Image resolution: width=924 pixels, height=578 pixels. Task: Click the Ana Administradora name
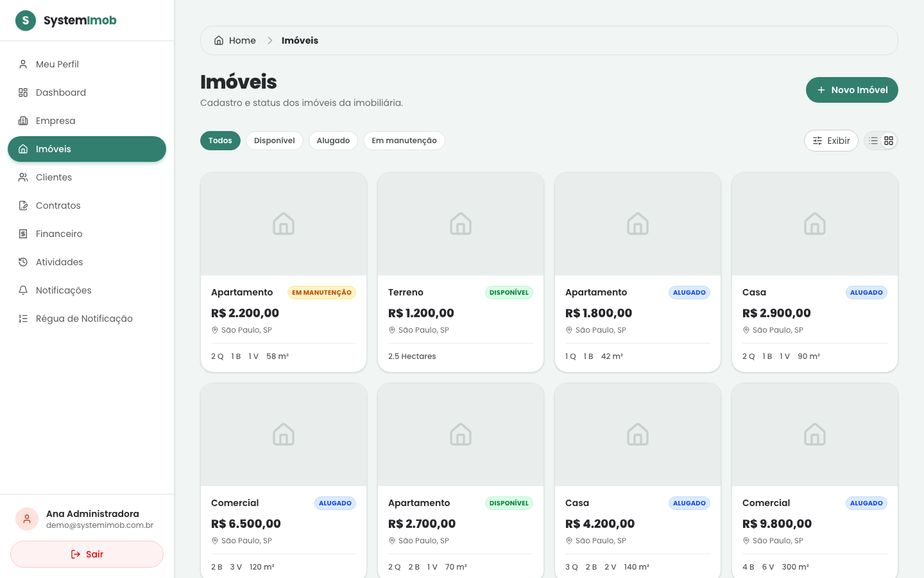(x=92, y=514)
